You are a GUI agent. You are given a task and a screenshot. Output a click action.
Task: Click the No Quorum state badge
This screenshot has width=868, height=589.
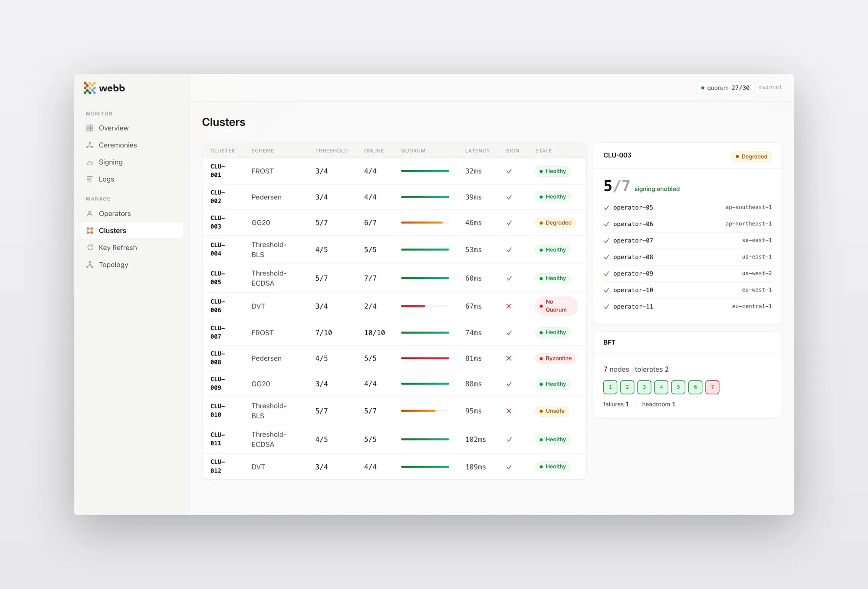[x=556, y=306]
